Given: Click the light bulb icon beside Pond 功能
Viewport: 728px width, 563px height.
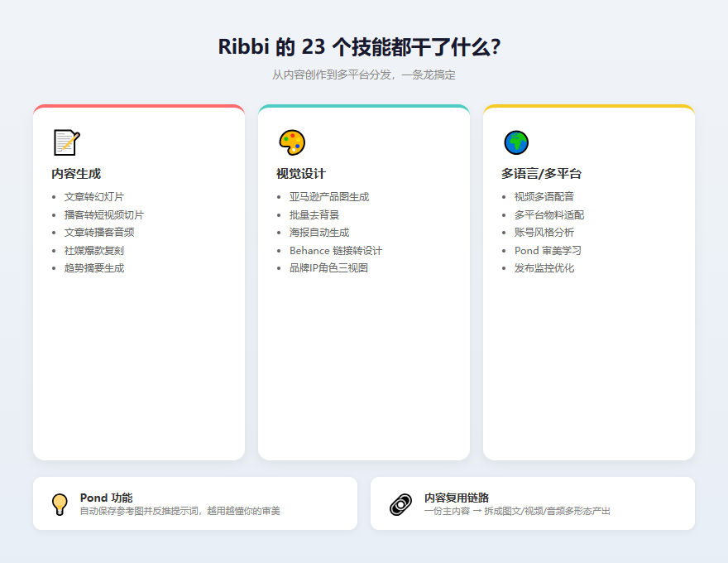Looking at the screenshot, I should [60, 504].
